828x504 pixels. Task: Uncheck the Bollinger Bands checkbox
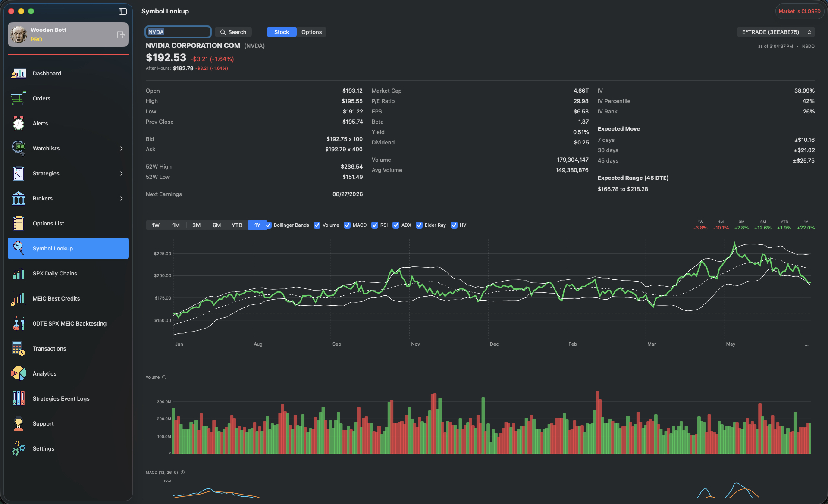pyautogui.click(x=268, y=225)
